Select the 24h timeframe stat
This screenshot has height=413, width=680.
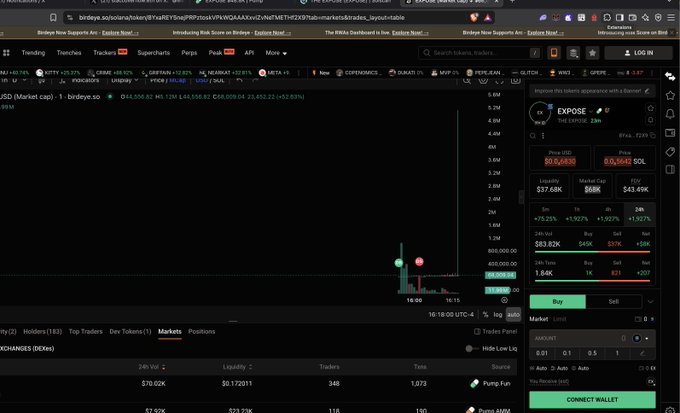pyautogui.click(x=640, y=214)
